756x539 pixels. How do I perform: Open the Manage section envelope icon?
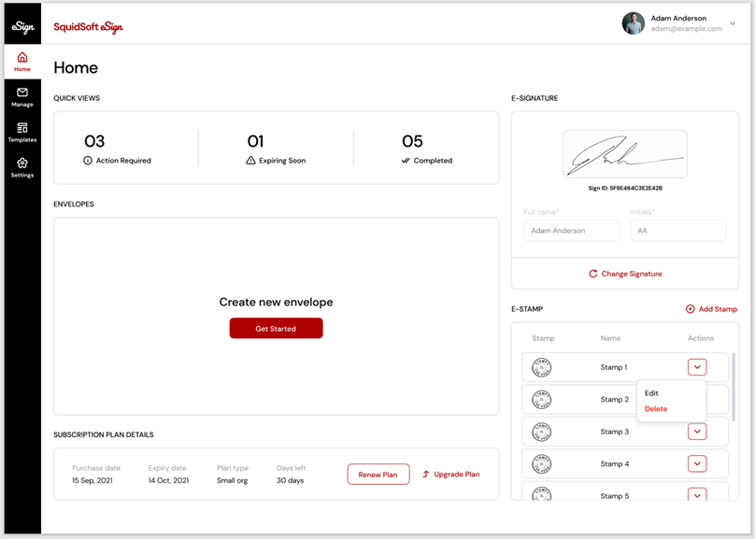22,92
